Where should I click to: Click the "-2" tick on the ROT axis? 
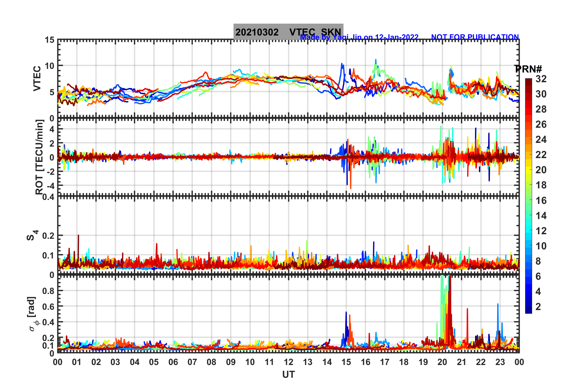[x=51, y=171]
